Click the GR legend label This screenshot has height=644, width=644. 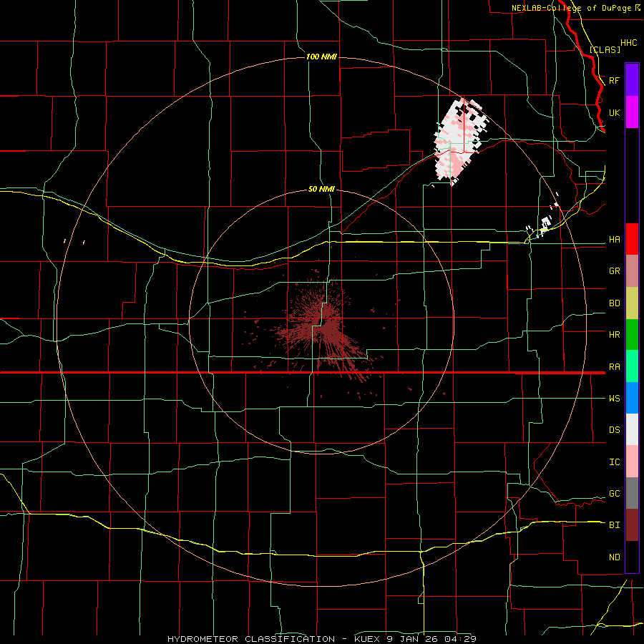615,271
